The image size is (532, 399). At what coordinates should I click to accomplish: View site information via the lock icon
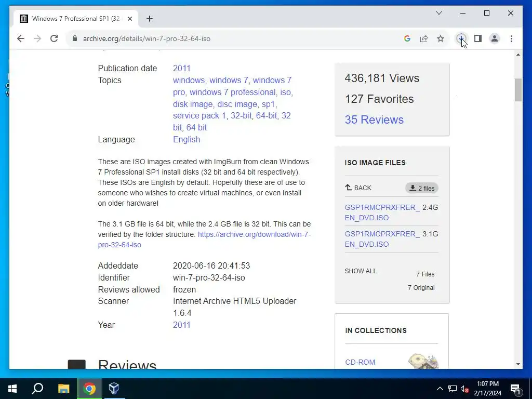[75, 38]
